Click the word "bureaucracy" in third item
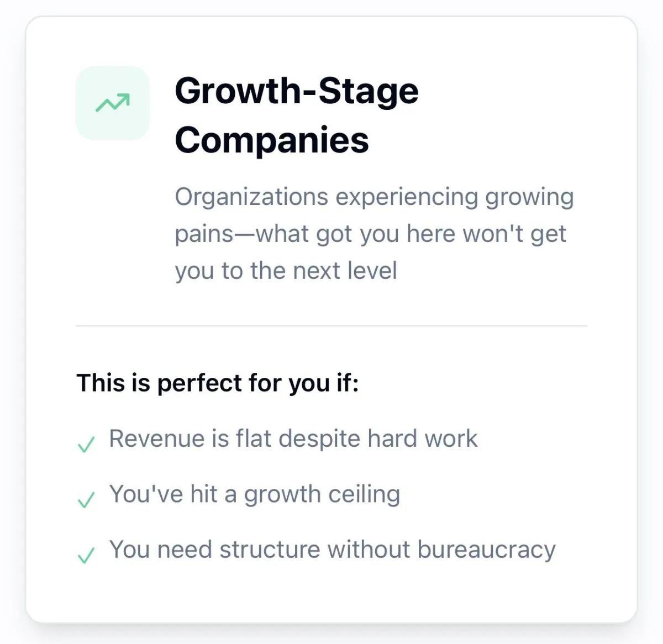663x644 pixels. [x=486, y=550]
